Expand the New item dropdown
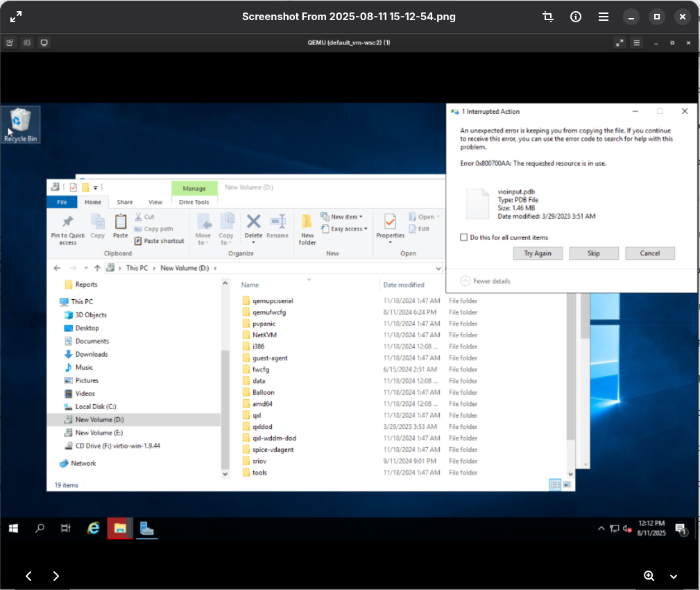Viewport: 700px width, 590px height. [346, 217]
